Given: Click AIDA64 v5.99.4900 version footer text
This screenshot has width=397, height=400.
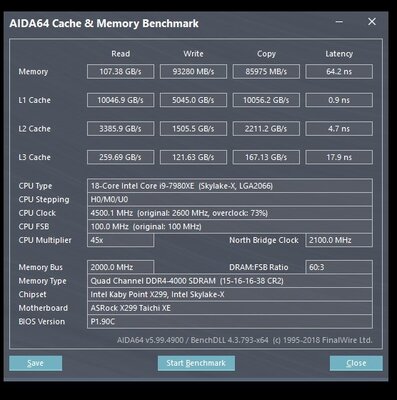Looking at the screenshot, I should 244,340.
